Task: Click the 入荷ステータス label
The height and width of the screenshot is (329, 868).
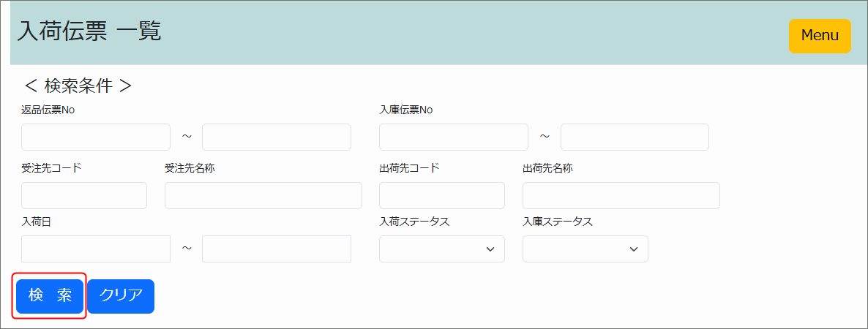Action: [x=414, y=222]
